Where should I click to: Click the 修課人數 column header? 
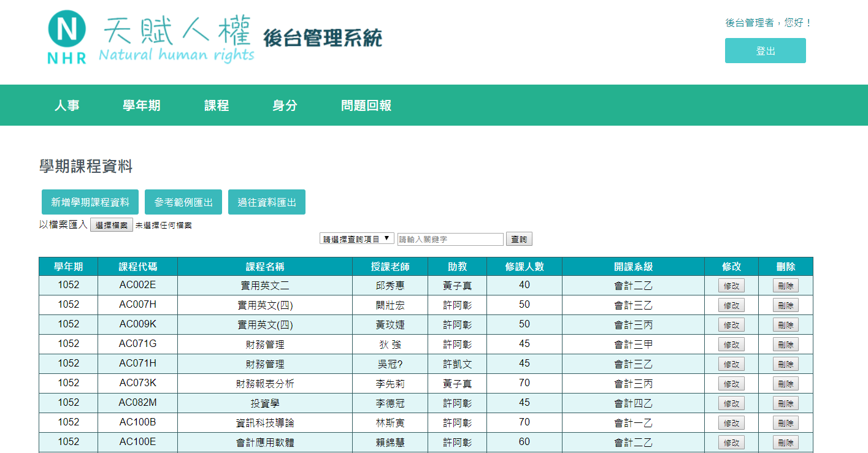pos(524,267)
